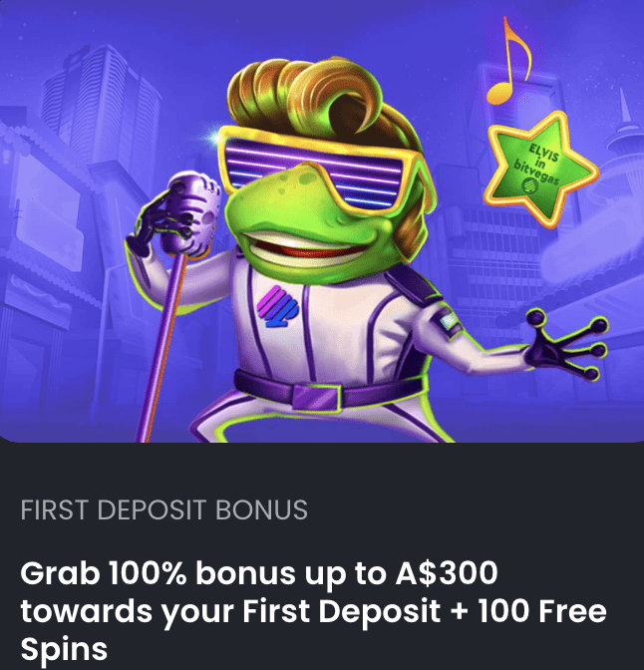This screenshot has width=644, height=670.
Task: Click the word Spins in the headline
Action: point(64,649)
